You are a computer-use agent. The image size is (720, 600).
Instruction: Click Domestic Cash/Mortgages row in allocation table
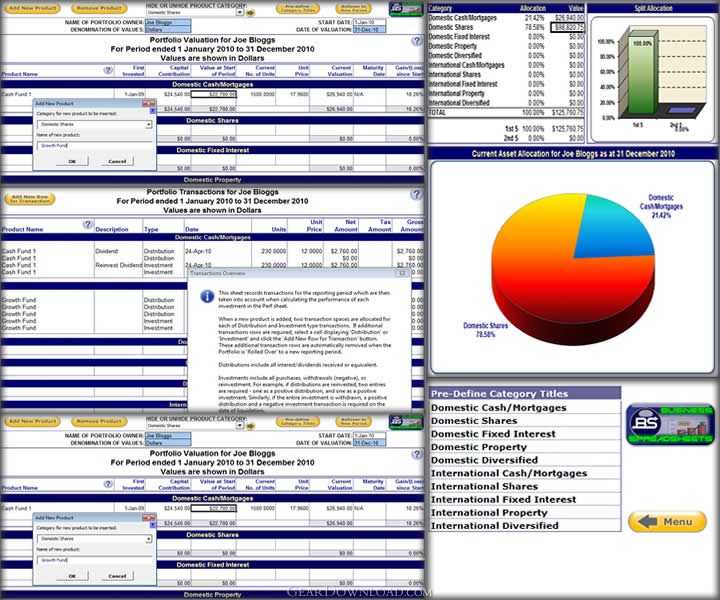pyautogui.click(x=506, y=17)
